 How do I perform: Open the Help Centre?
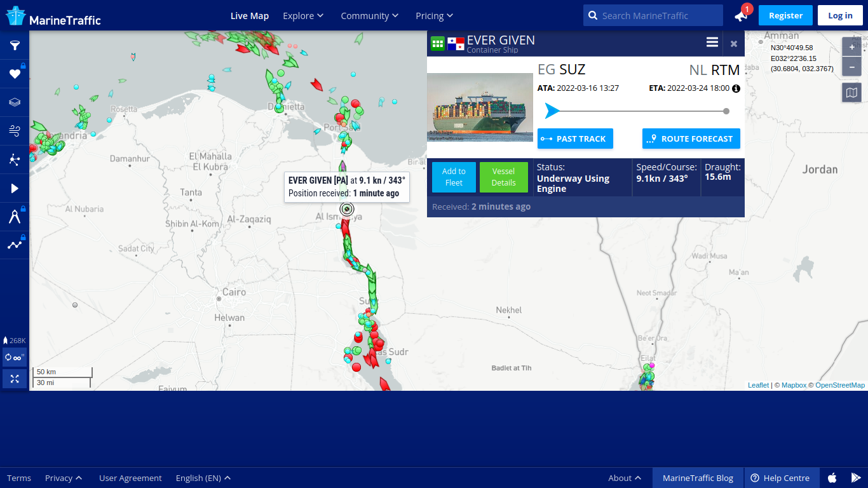click(x=780, y=478)
